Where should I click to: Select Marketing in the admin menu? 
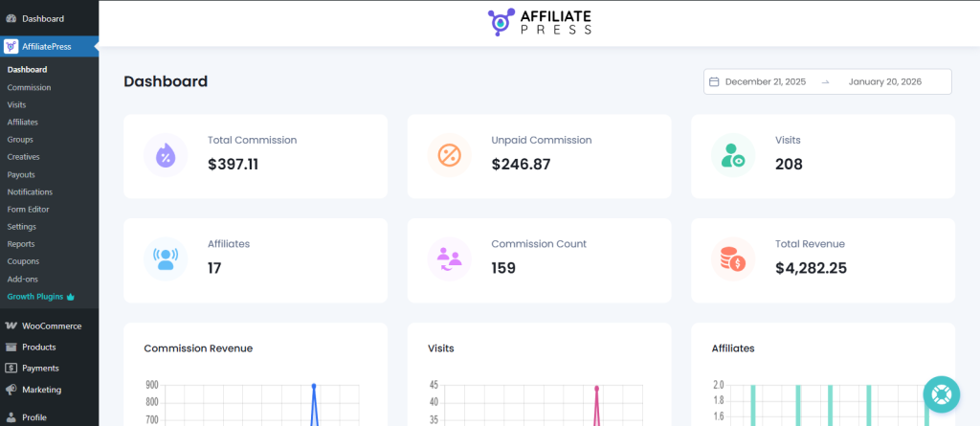tap(42, 390)
